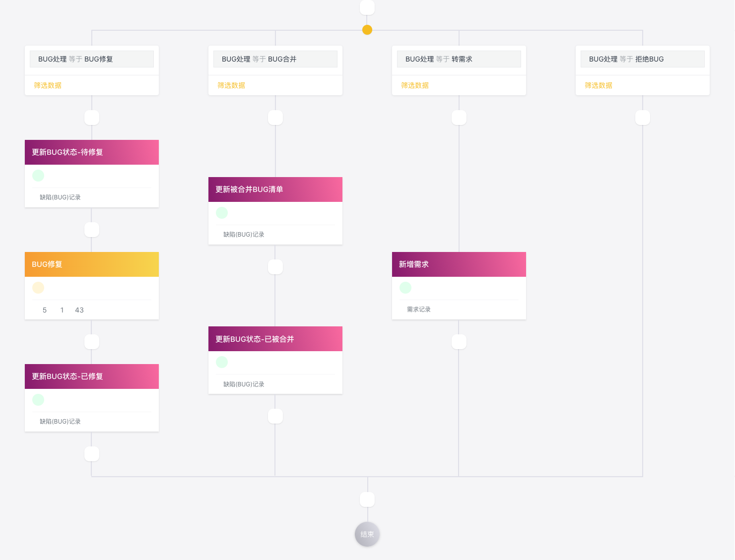Click green icon in 更新被合并BUG清单 node
This screenshot has width=735, height=560.
222,213
